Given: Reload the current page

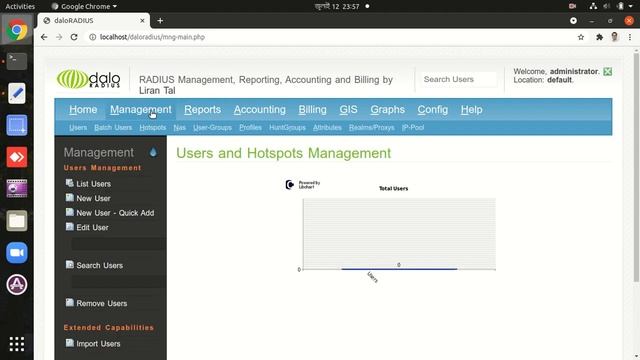Looking at the screenshot, I should point(74,37).
